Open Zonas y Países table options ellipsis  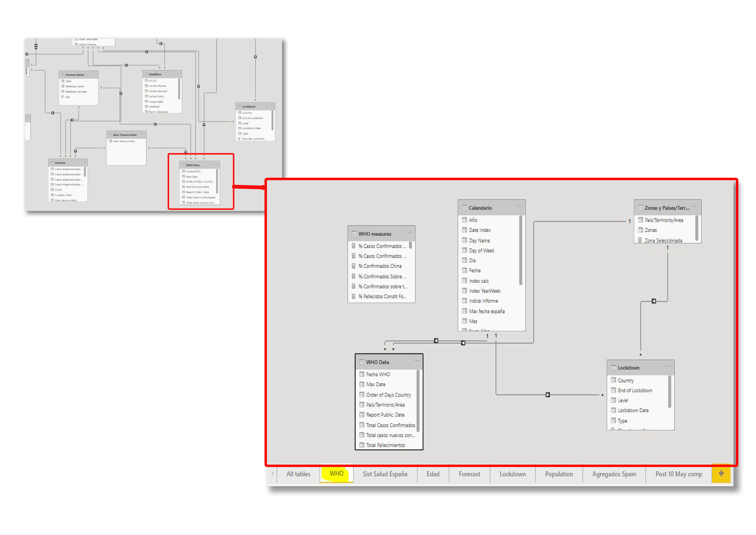click(x=695, y=206)
